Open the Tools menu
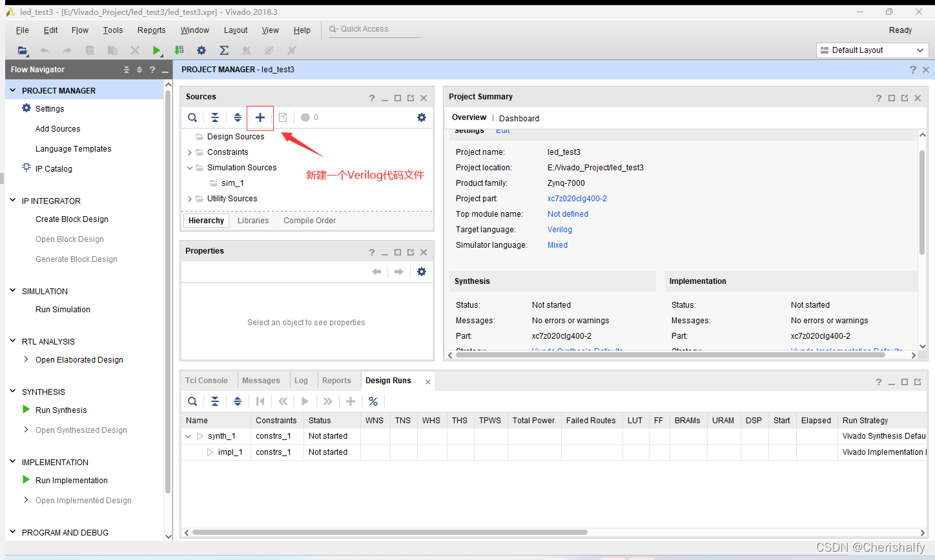This screenshot has width=935, height=560. pyautogui.click(x=113, y=30)
